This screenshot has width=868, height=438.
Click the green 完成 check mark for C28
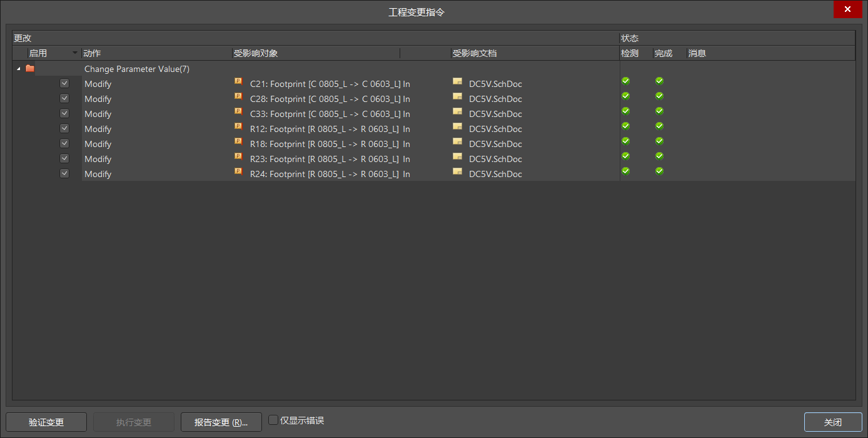[659, 96]
